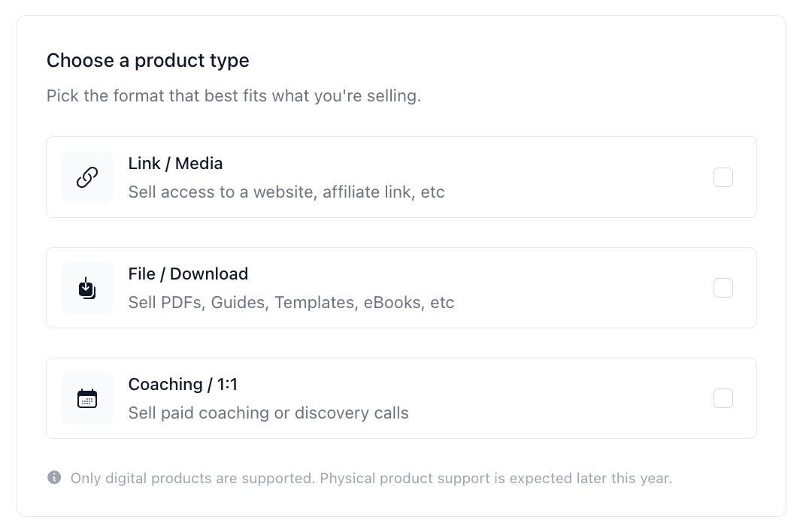Choose the "File / Download" title
803x532 pixels.
pyautogui.click(x=188, y=274)
